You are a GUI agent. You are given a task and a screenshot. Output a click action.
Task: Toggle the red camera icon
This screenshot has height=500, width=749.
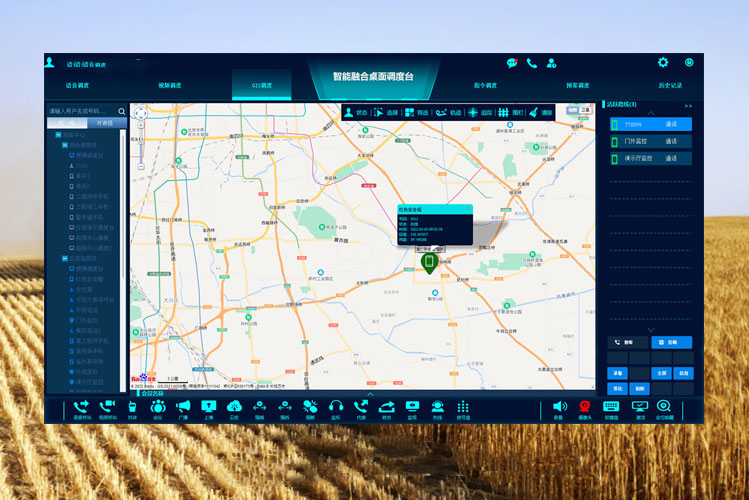(x=585, y=407)
